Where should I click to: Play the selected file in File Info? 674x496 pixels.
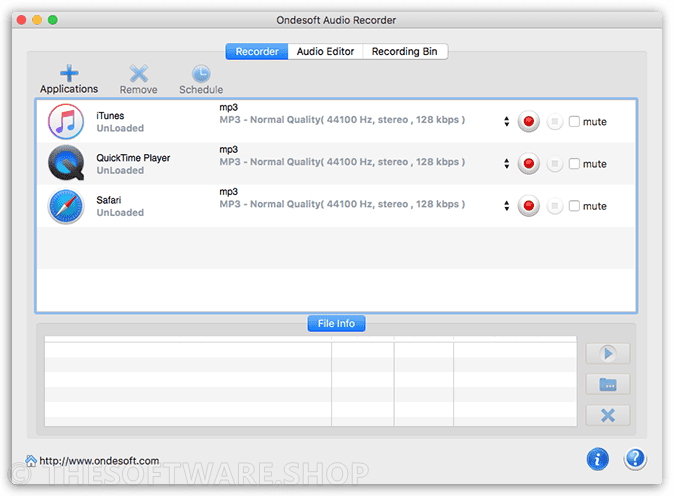608,354
